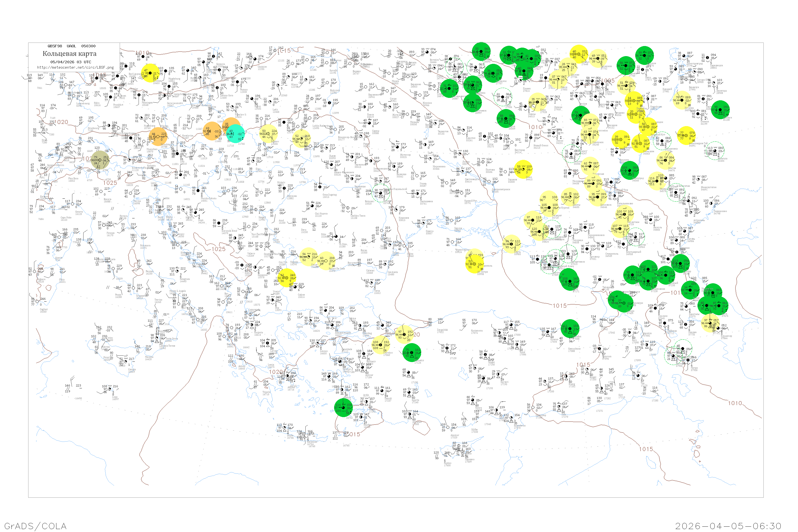This screenshot has width=798, height=532.
Task: Open the meteocenter.net LBSF.png URL
Action: pos(75,68)
